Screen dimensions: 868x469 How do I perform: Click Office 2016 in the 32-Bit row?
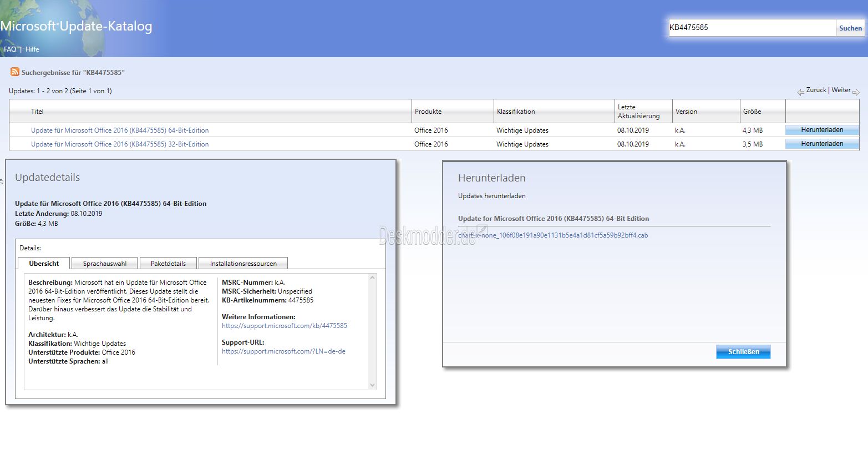[431, 144]
